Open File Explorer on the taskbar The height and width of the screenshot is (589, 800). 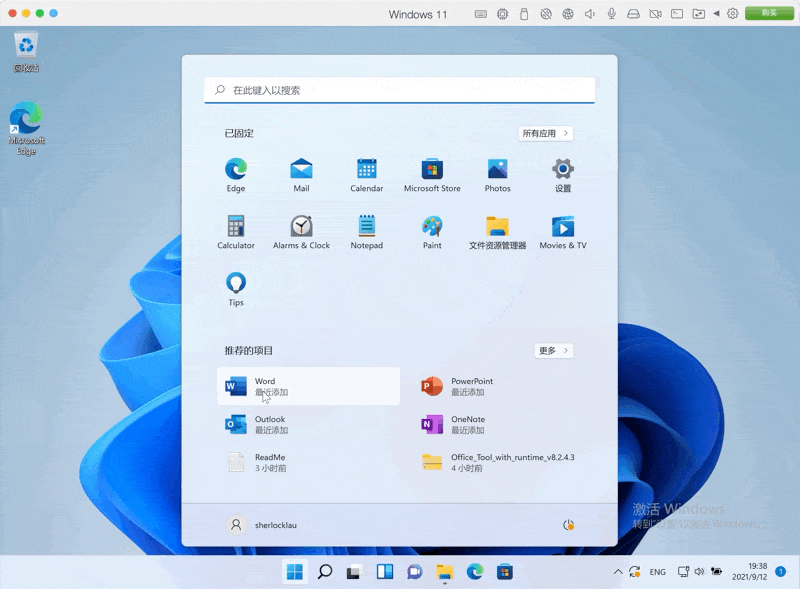444,572
